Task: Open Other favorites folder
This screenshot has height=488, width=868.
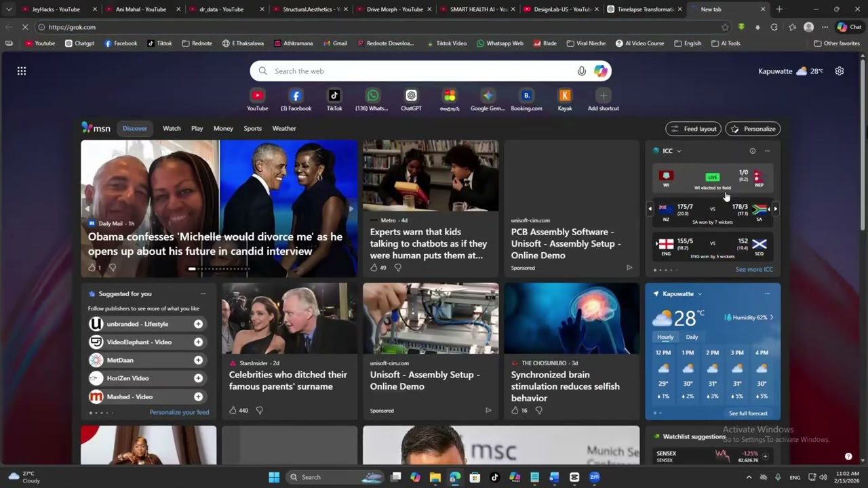Action: point(837,43)
